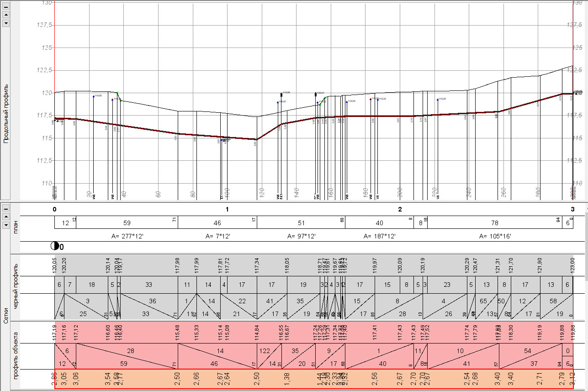Click the up arrow in Продольный профиль panel
This screenshot has height=391, width=588.
(6, 14)
